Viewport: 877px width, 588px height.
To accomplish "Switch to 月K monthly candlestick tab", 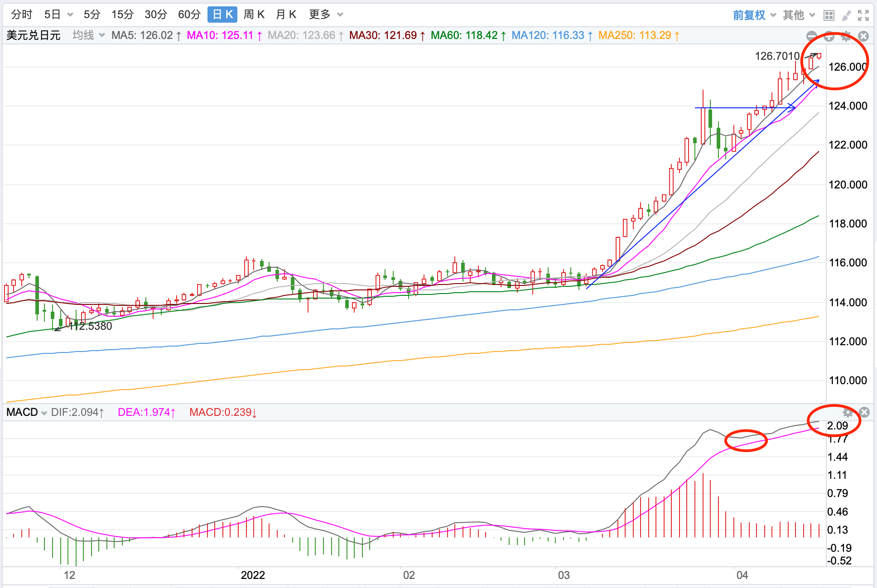I will point(286,14).
